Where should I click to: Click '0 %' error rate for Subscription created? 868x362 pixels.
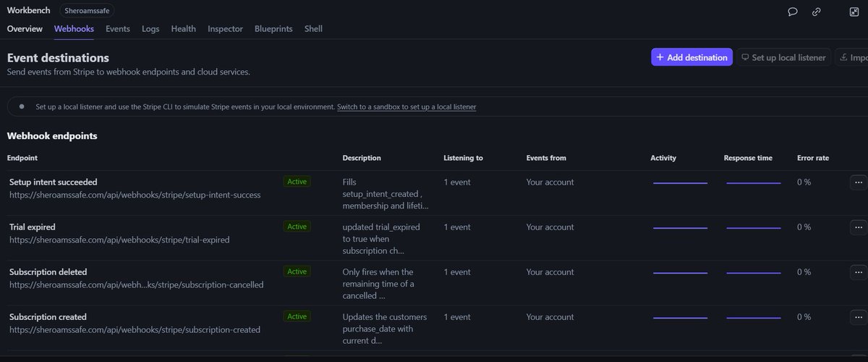pos(804,316)
